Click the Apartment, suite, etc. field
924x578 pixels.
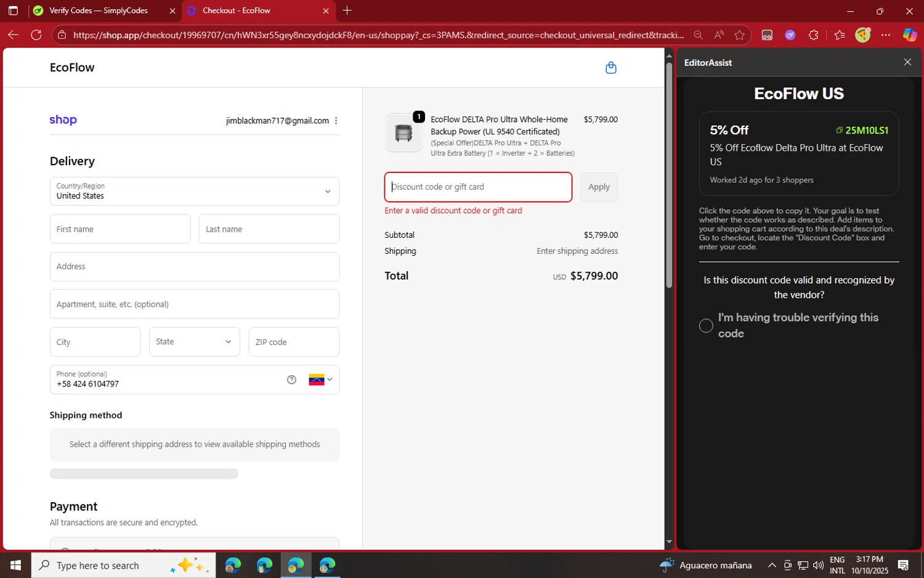(x=195, y=304)
